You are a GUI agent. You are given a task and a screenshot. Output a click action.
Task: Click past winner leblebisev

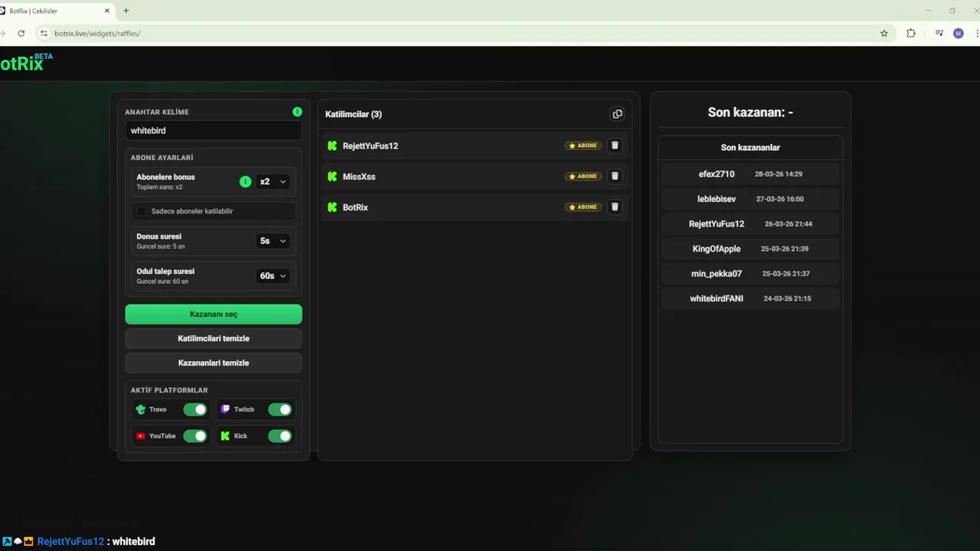click(717, 199)
